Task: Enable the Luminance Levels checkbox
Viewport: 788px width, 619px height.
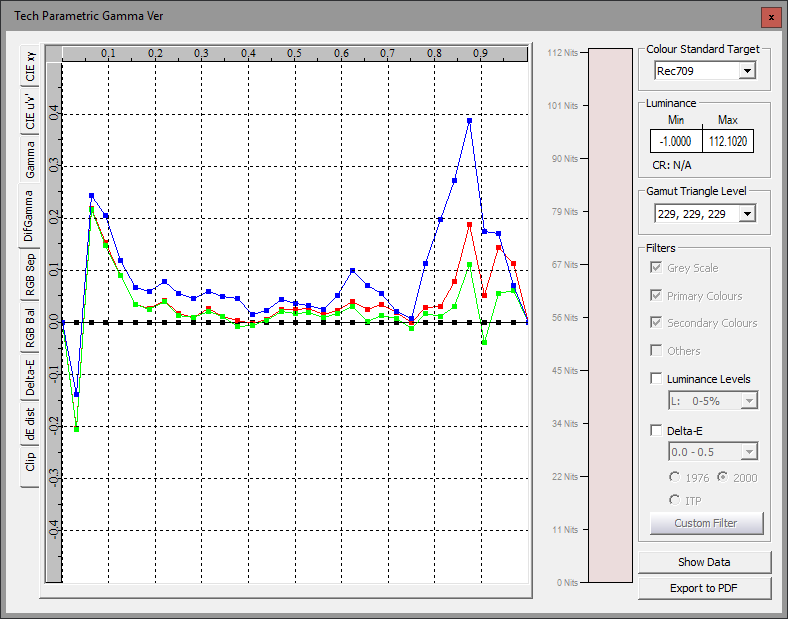Action: 656,378
